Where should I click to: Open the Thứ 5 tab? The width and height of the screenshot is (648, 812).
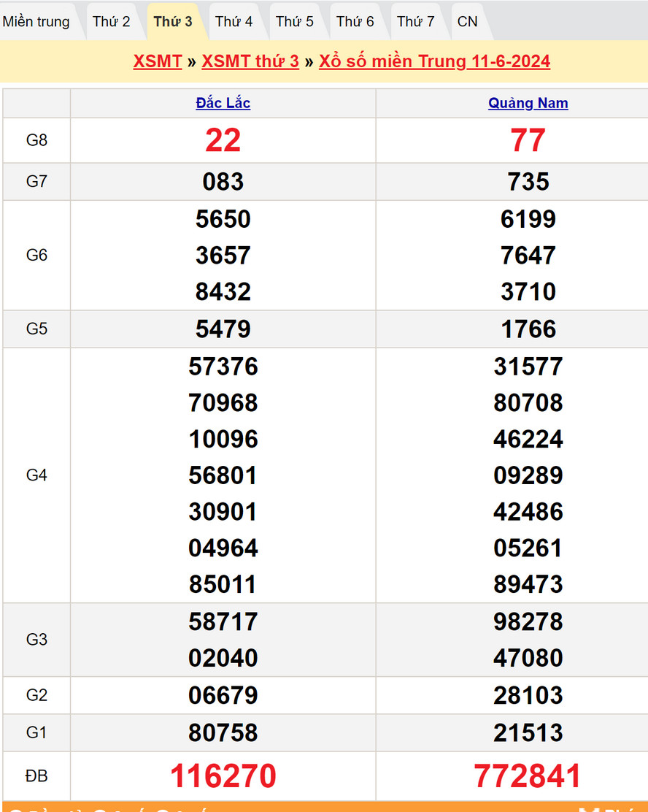tap(295, 22)
